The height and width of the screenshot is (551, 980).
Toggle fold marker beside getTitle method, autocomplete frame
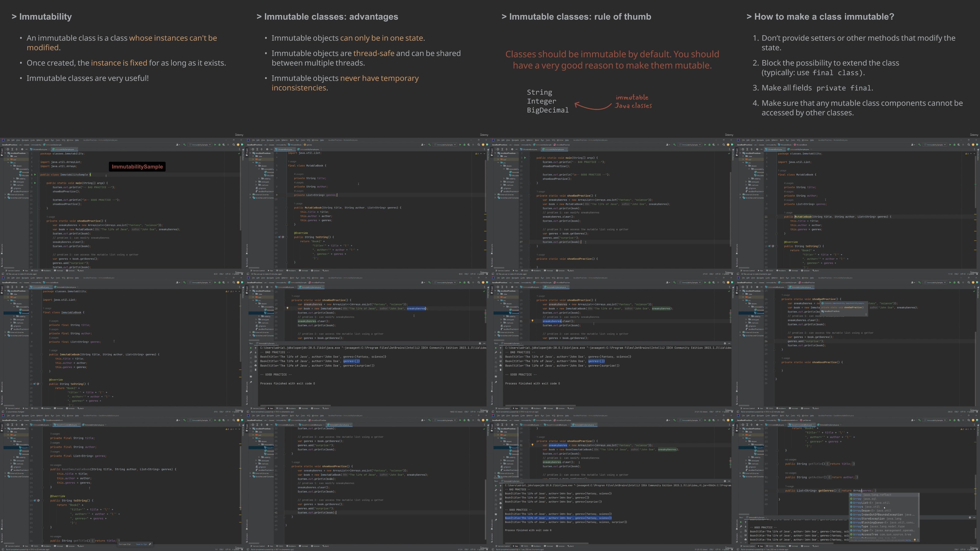click(x=777, y=464)
